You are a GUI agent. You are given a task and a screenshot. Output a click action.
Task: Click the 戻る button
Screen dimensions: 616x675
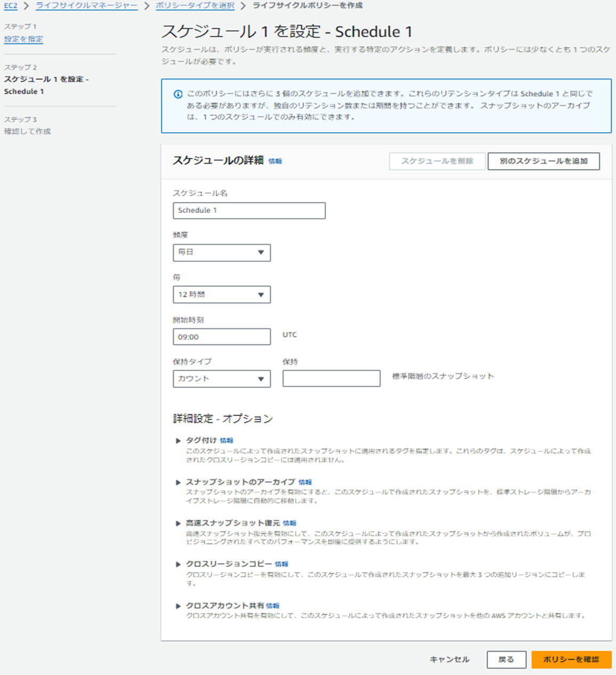coord(506,660)
